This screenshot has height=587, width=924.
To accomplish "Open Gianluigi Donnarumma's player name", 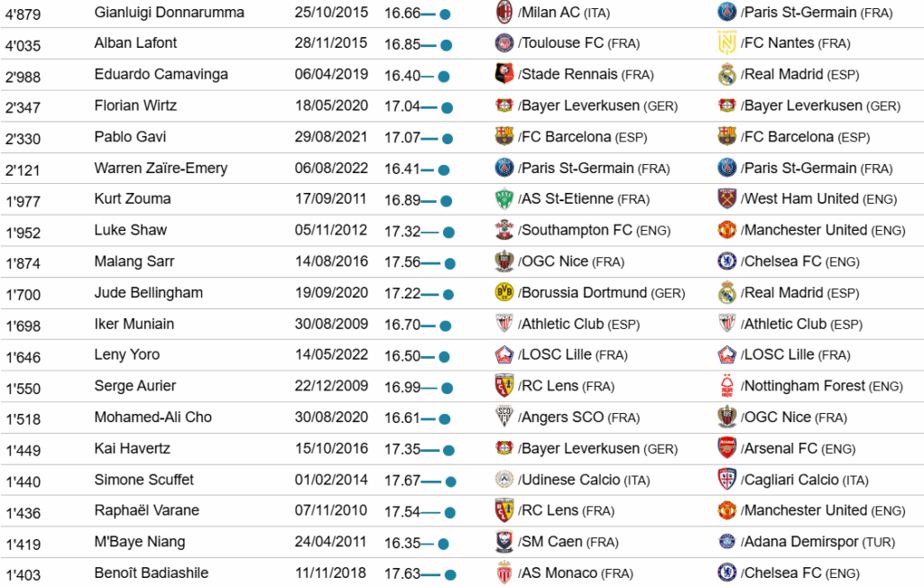I will click(169, 13).
